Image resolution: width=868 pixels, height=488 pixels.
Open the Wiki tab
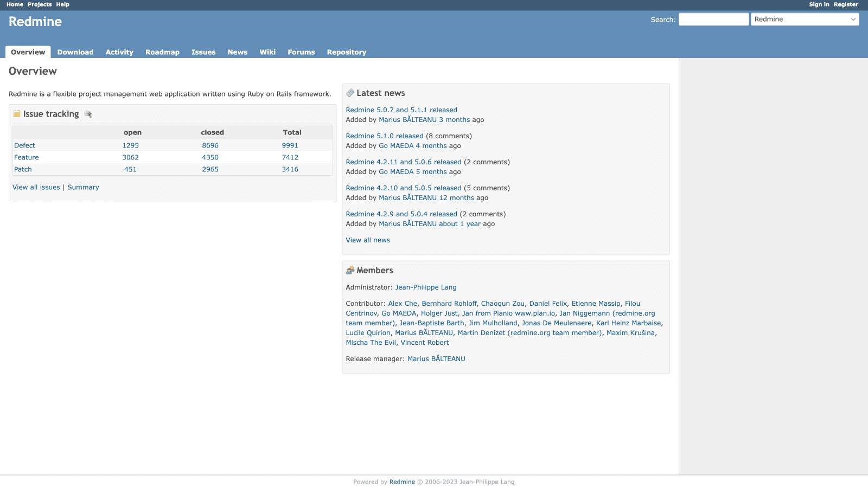tap(267, 52)
